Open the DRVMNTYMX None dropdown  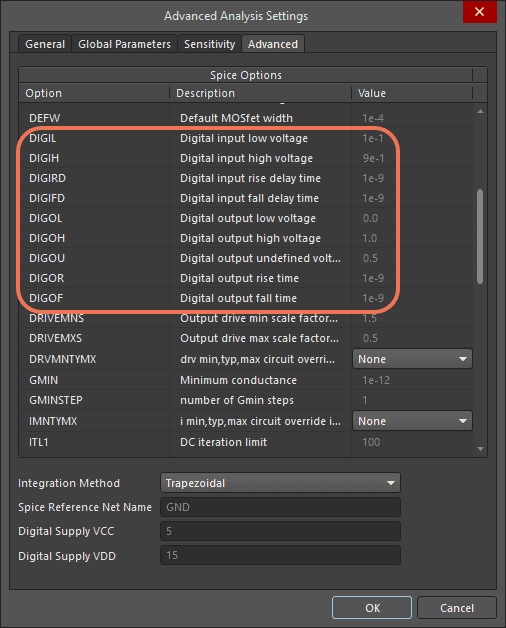(x=412, y=359)
